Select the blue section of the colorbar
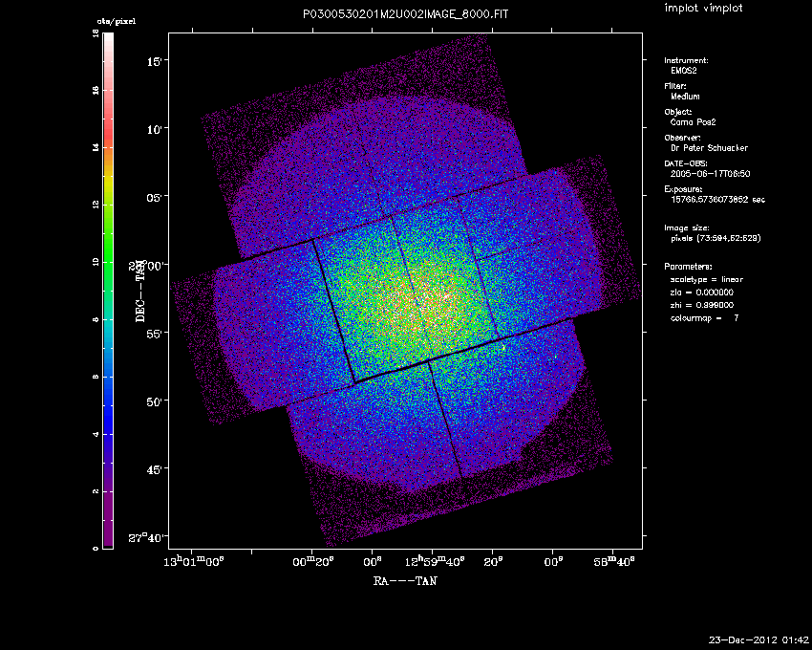812x650 pixels. coord(108,401)
